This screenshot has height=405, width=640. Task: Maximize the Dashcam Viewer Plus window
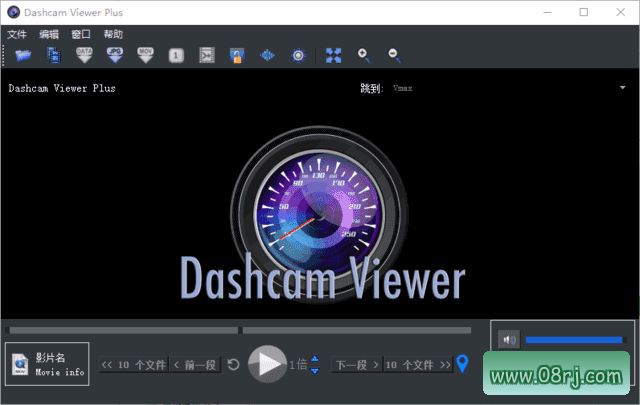point(584,12)
